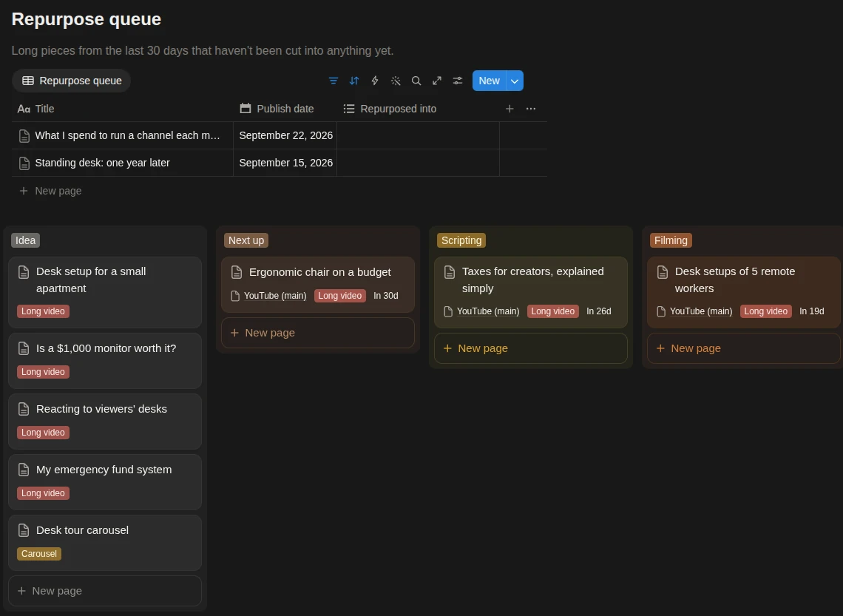Open the Idea group label

click(x=25, y=240)
